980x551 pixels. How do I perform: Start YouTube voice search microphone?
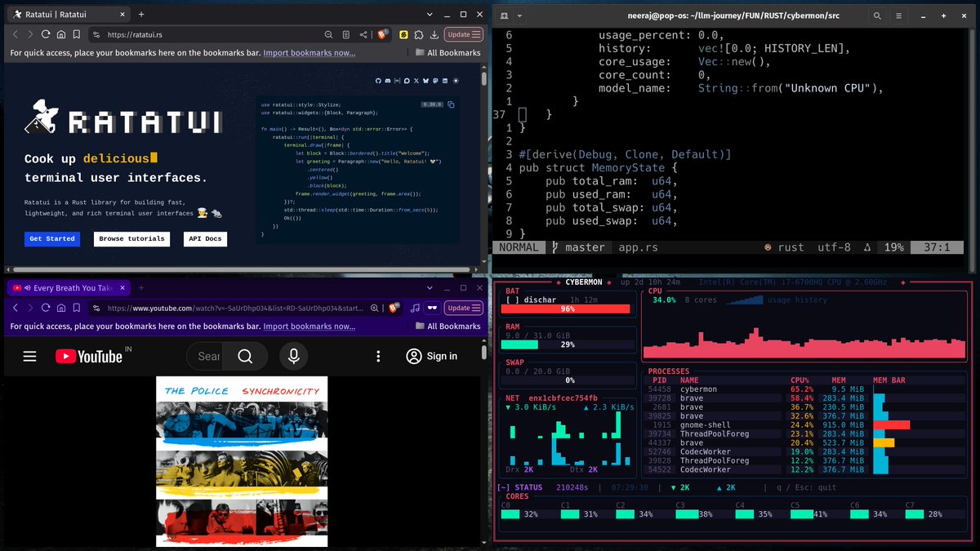tap(292, 356)
